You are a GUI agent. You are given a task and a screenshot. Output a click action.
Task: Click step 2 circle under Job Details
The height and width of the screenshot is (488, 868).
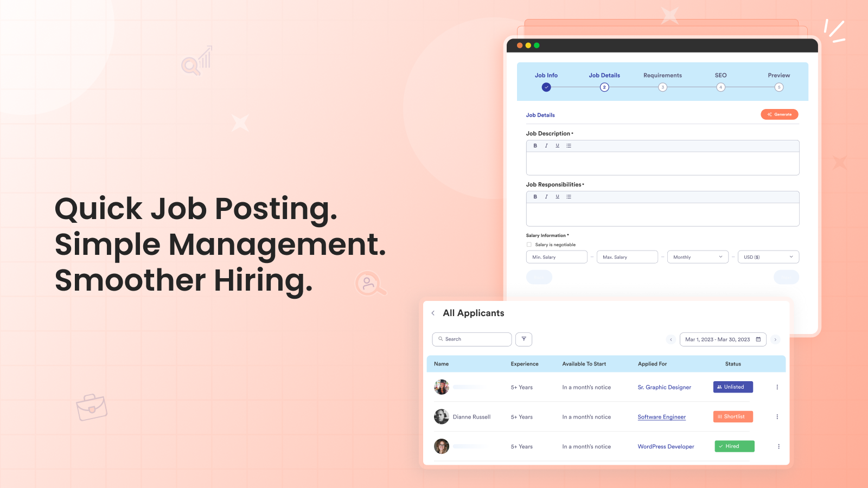[x=604, y=87]
